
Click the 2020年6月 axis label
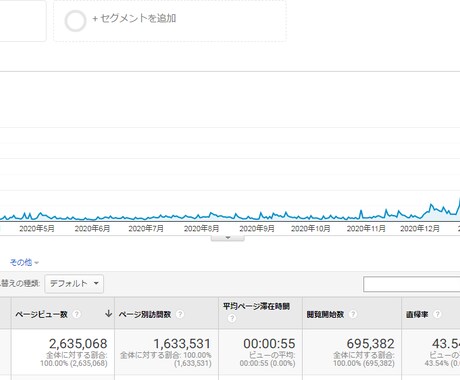92,229
